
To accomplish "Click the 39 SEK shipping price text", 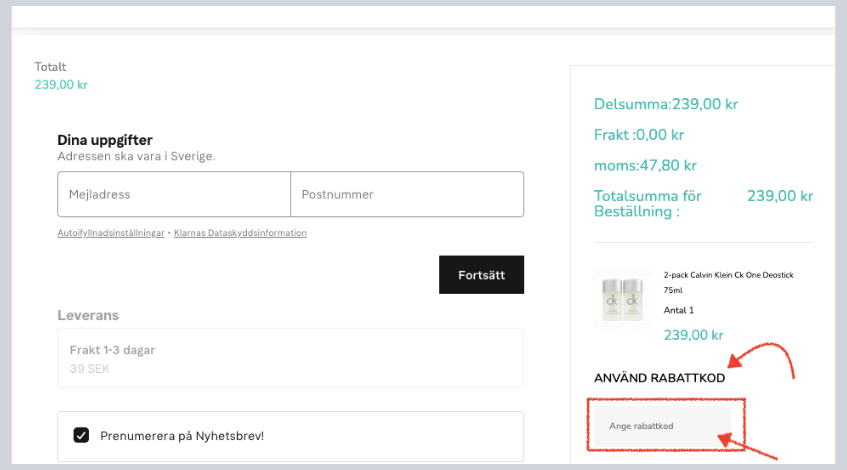I will click(x=89, y=368).
